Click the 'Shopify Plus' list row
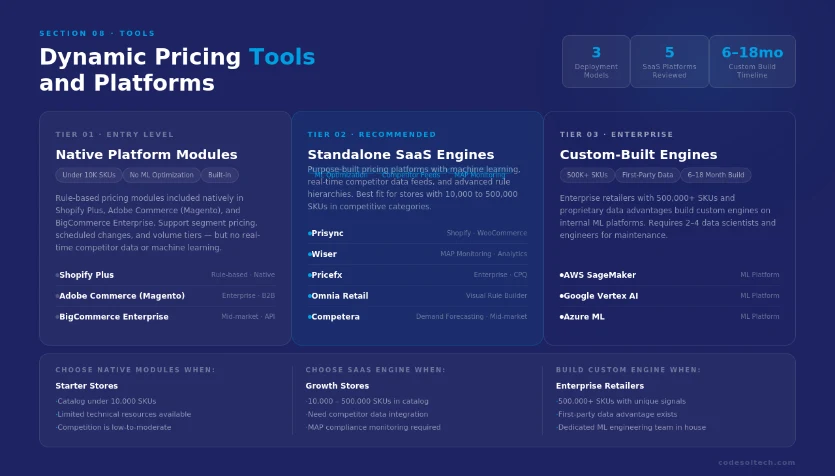835x476 pixels. click(x=165, y=275)
